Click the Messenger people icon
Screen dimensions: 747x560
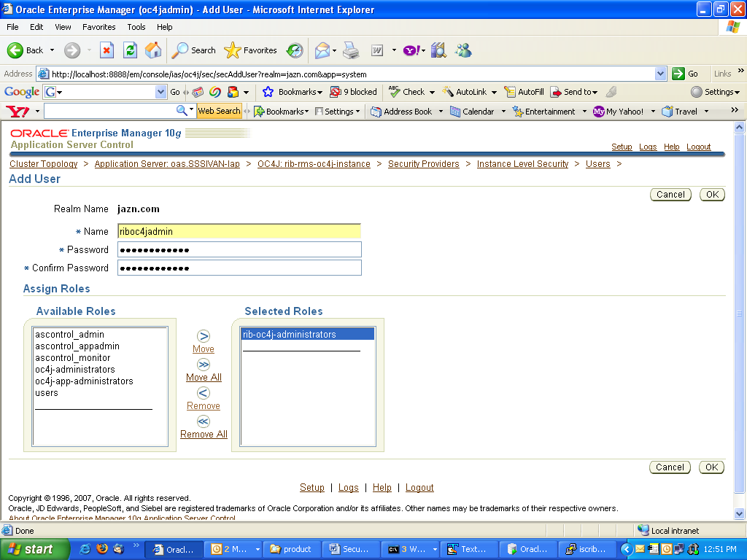[463, 50]
